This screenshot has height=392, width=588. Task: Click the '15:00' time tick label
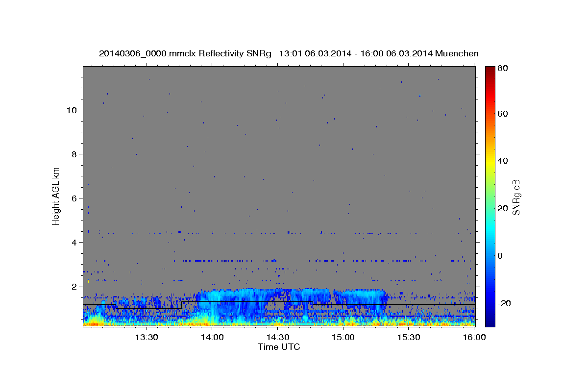(x=343, y=337)
